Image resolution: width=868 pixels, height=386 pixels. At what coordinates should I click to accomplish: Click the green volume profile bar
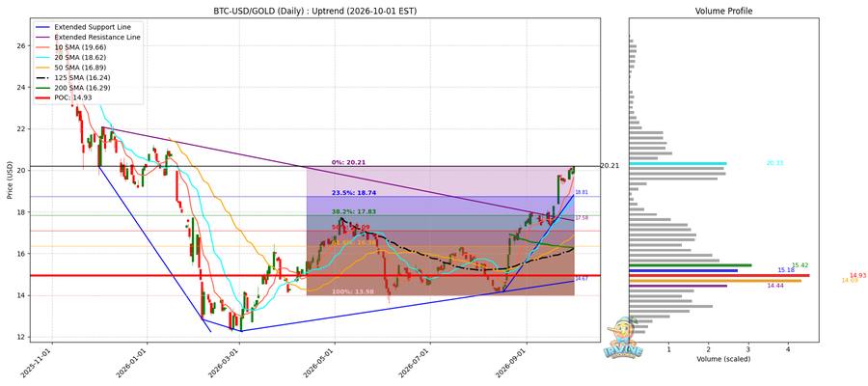pos(691,265)
